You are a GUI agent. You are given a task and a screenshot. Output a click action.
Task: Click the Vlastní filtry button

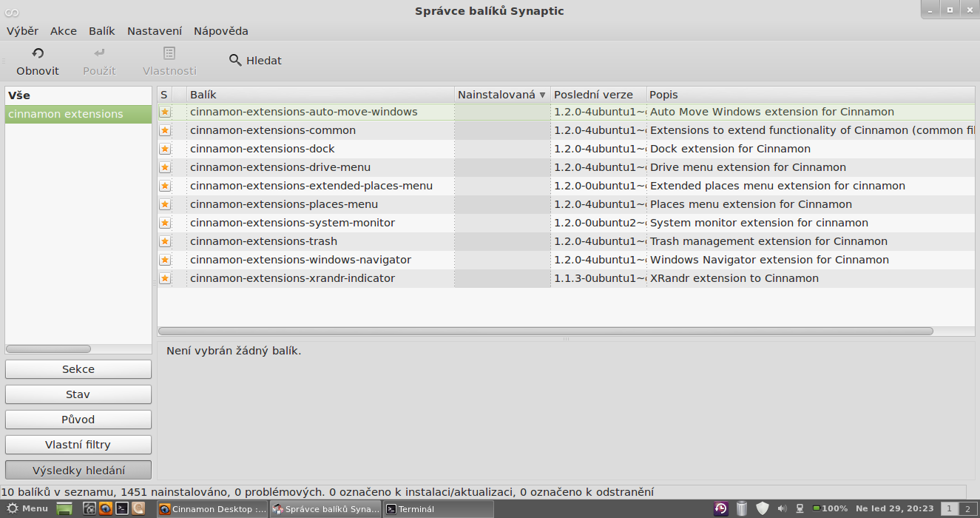[78, 445]
